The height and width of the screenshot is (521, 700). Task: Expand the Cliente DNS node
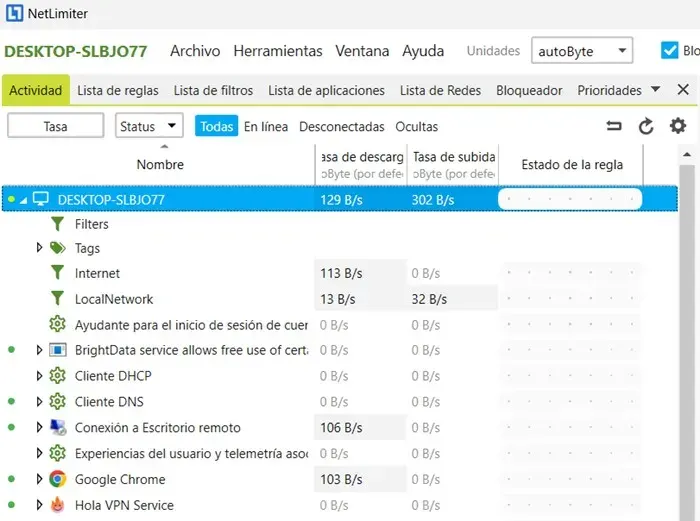(39, 402)
